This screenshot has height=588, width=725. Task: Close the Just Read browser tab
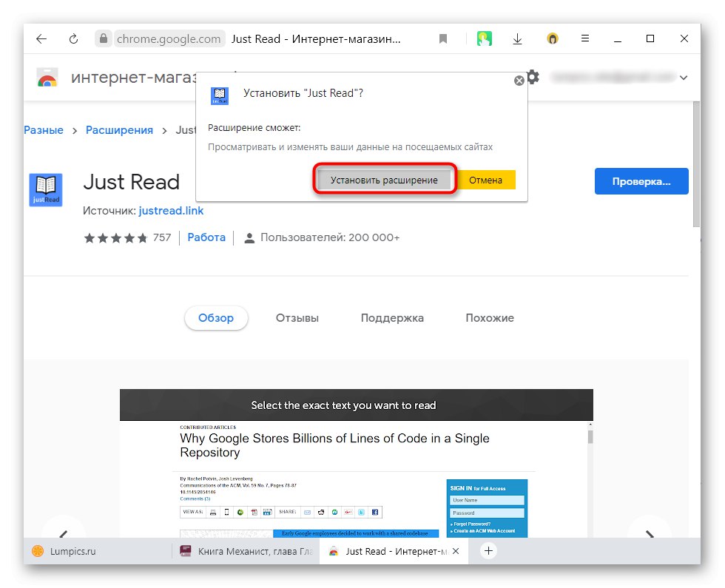pos(456,551)
